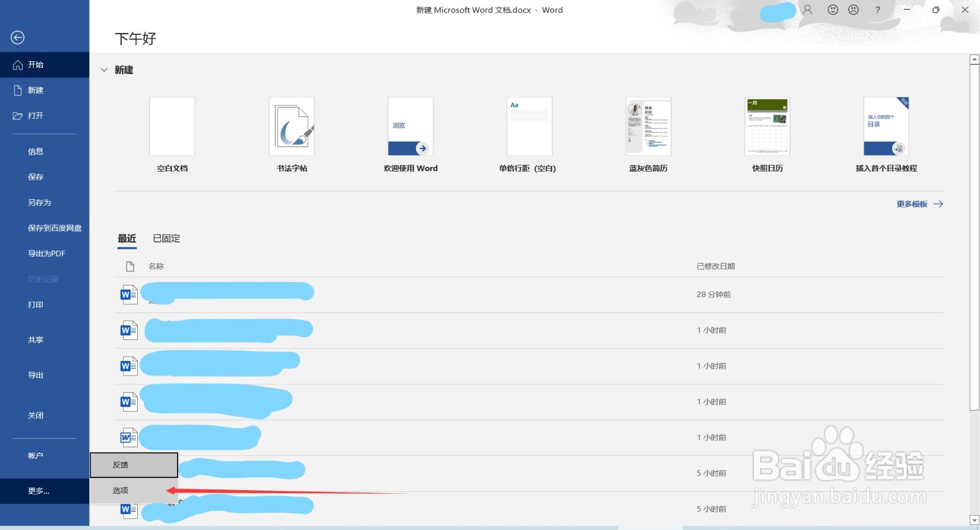Open the 欢迎使用 Word template
This screenshot has height=530, width=980.
point(410,134)
